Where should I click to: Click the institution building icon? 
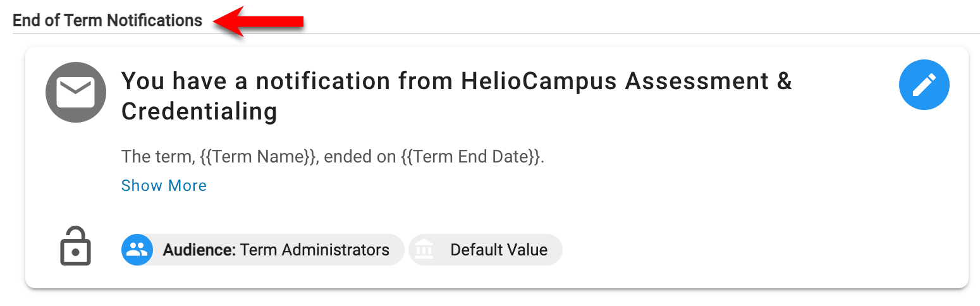tap(424, 250)
